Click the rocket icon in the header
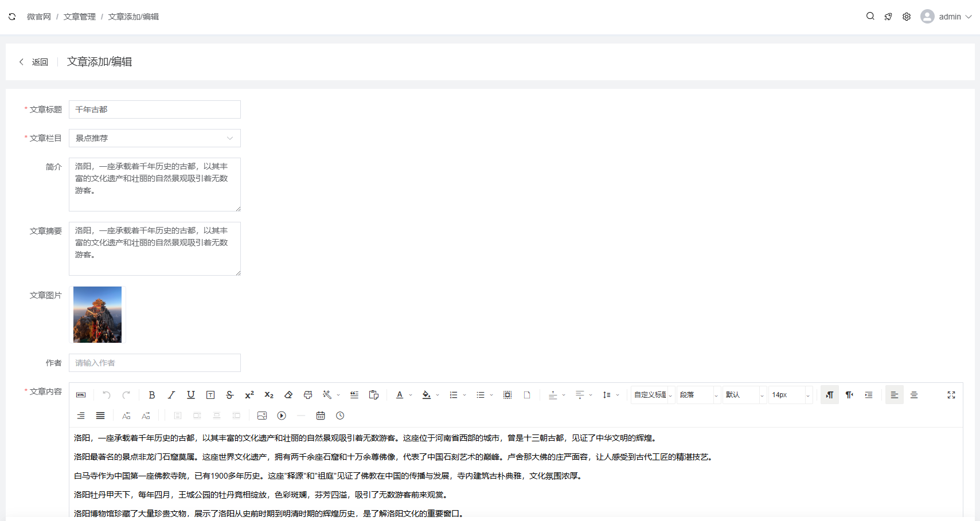This screenshot has height=521, width=980. pos(888,17)
